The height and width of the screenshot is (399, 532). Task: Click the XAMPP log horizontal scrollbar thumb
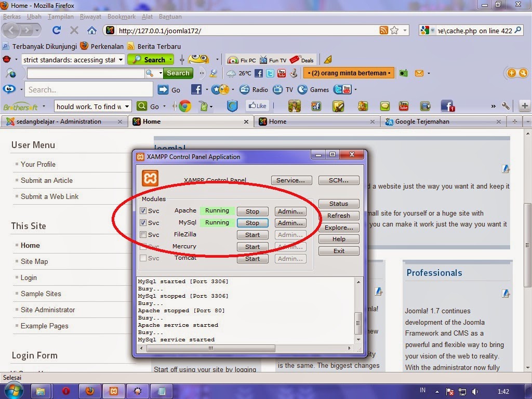[211, 348]
